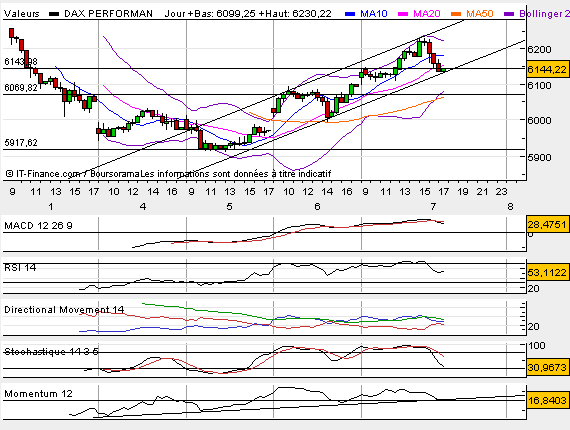Select the 'DAX PERFORMAN' legend name
Viewport: 570px width, 430px height.
point(108,14)
